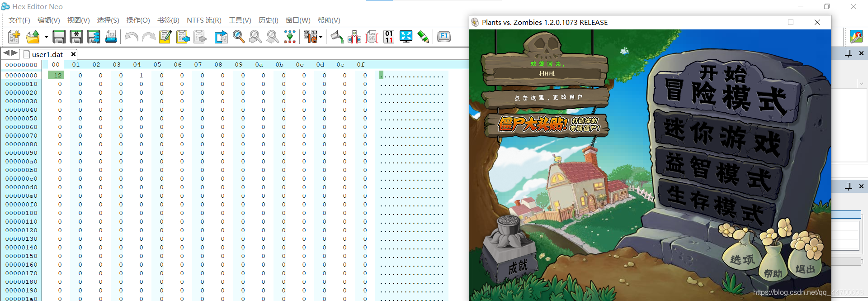Click the 点击这里,更改用户 sign
Screen dimensions: 868x301
pyautogui.click(x=546, y=97)
